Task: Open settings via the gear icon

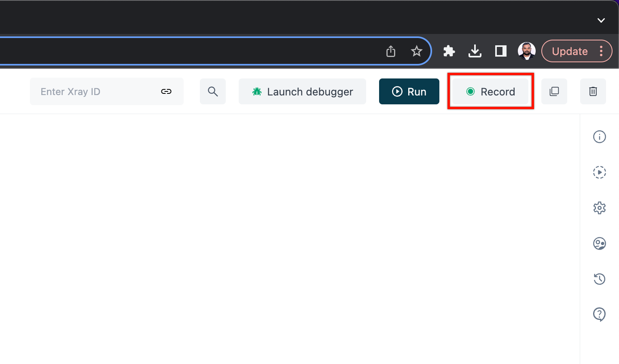Action: 599,208
